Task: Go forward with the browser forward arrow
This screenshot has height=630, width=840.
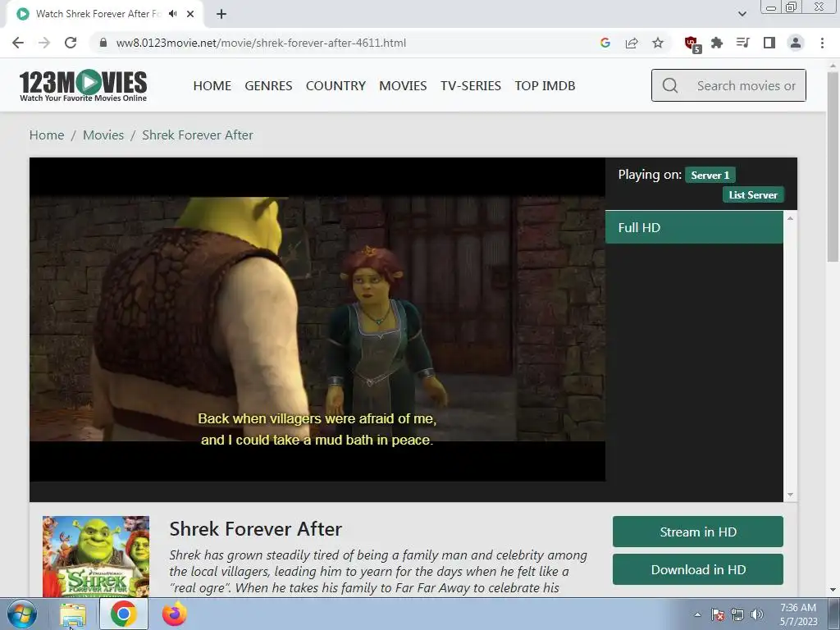Action: (44, 43)
